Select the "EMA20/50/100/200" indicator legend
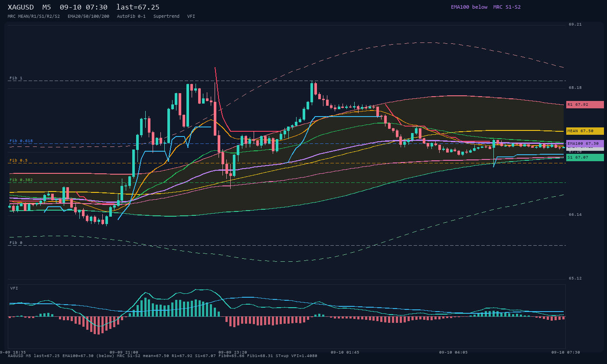This screenshot has width=607, height=364. [x=88, y=16]
